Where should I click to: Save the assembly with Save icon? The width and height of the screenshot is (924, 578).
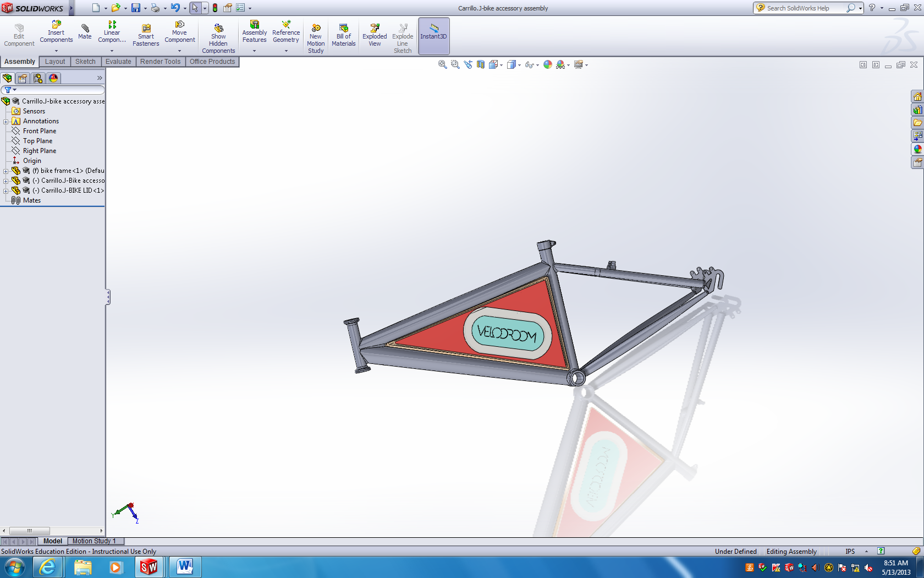[x=136, y=8]
